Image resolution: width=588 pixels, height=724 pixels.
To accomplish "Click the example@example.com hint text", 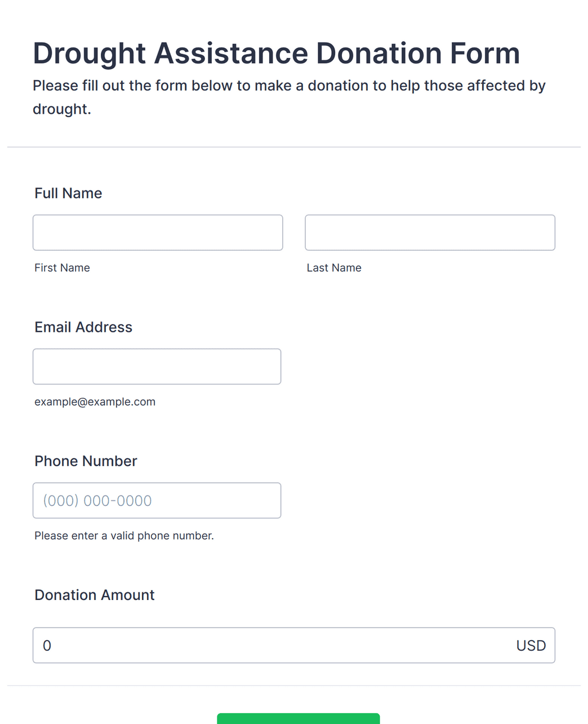I will coord(95,402).
